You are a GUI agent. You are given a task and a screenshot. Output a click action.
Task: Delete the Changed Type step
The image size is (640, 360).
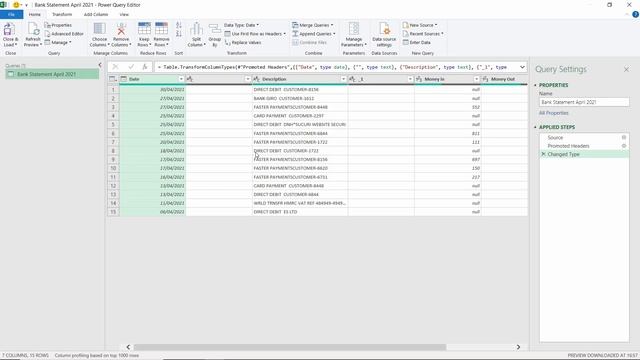[x=543, y=154]
